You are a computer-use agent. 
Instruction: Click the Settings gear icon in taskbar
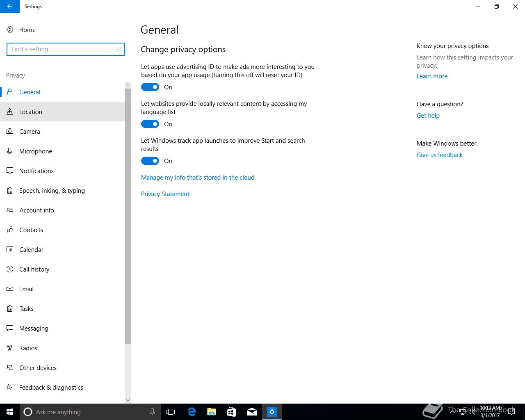tap(272, 412)
